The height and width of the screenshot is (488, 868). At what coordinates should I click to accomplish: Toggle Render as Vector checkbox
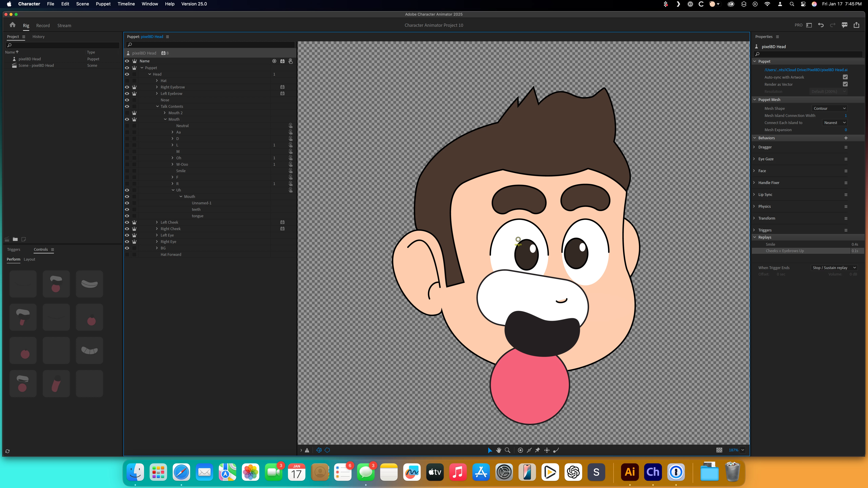[845, 84]
